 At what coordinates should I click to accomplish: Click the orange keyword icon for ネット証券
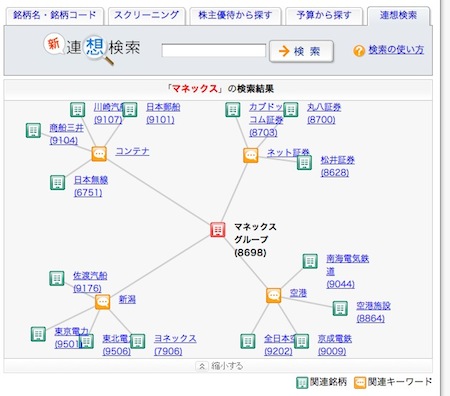(251, 155)
